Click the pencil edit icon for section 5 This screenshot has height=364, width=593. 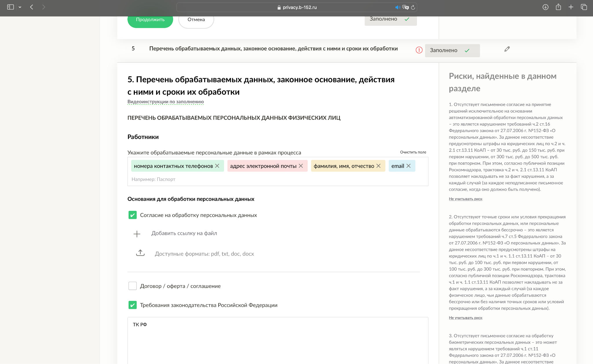(x=507, y=49)
